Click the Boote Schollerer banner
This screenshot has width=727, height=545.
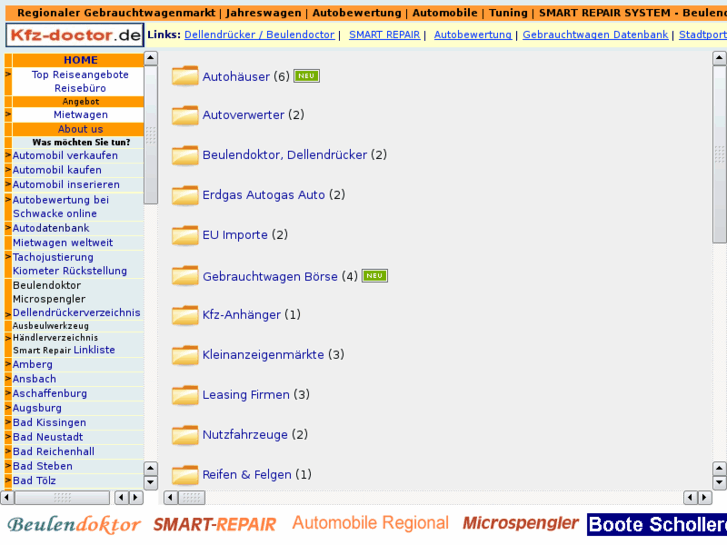pyautogui.click(x=657, y=525)
